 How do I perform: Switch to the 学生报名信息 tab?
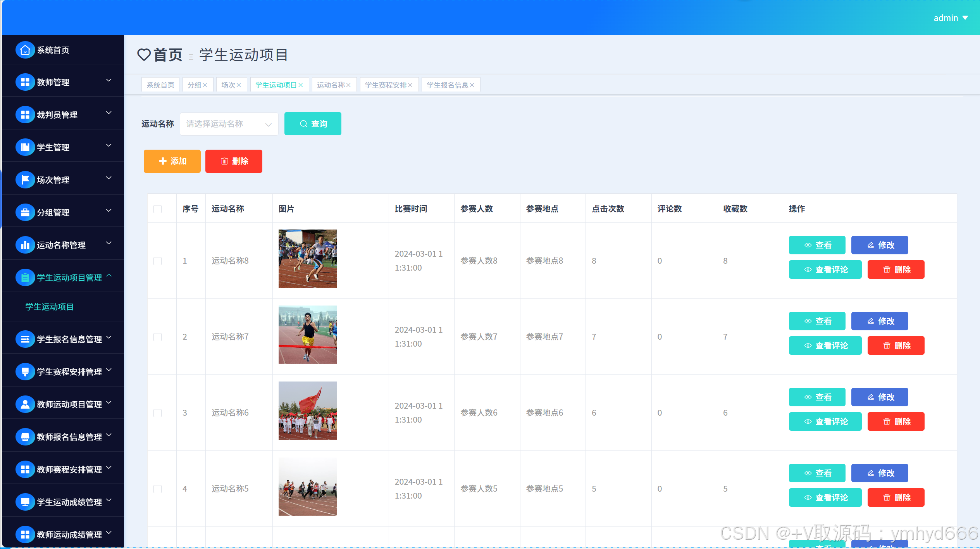click(x=447, y=85)
